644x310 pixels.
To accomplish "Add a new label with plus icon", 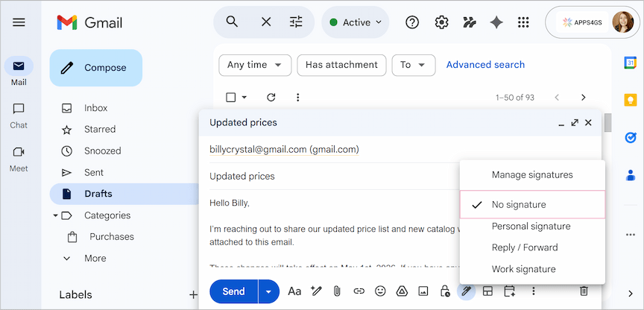I will pos(194,294).
